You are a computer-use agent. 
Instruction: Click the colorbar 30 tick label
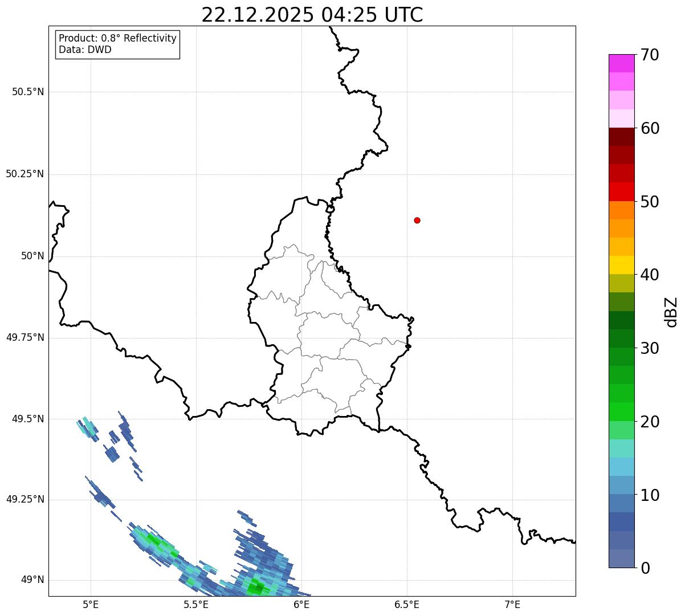click(x=650, y=348)
